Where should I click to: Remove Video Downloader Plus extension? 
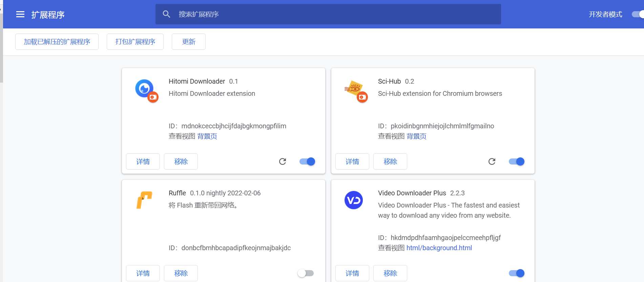point(390,273)
